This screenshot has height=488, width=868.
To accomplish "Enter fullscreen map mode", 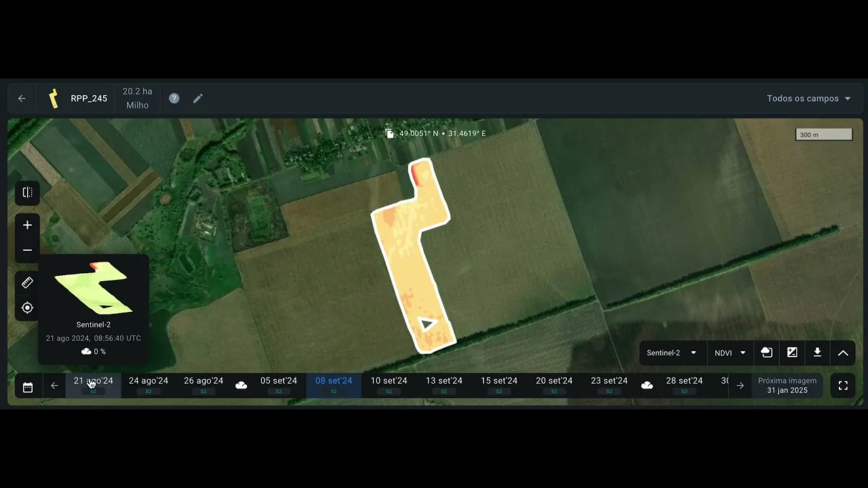I will coord(843,386).
